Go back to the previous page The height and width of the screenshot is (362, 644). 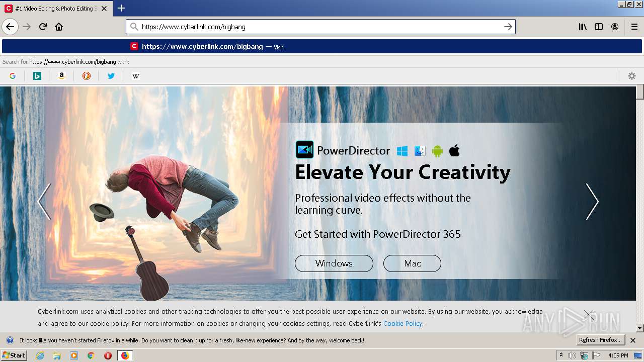(10, 27)
